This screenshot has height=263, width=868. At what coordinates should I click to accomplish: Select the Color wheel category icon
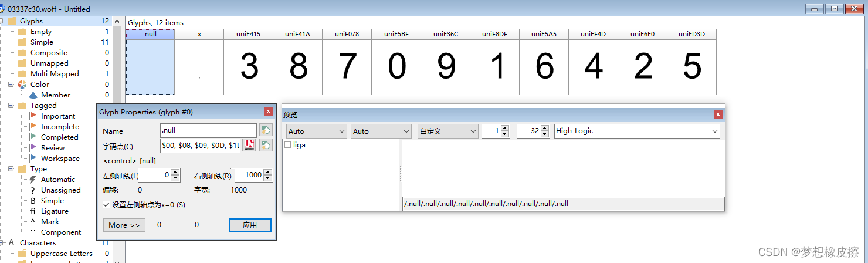[22, 85]
